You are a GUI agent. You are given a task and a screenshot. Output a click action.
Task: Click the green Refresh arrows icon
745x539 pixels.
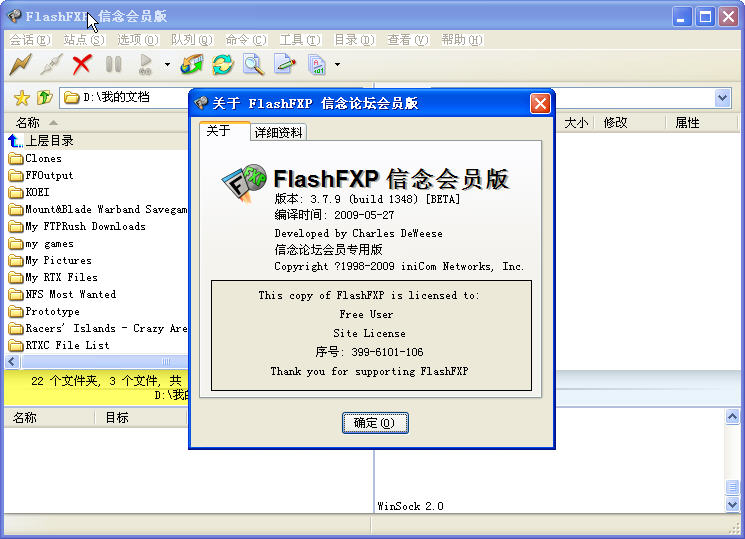tap(222, 65)
